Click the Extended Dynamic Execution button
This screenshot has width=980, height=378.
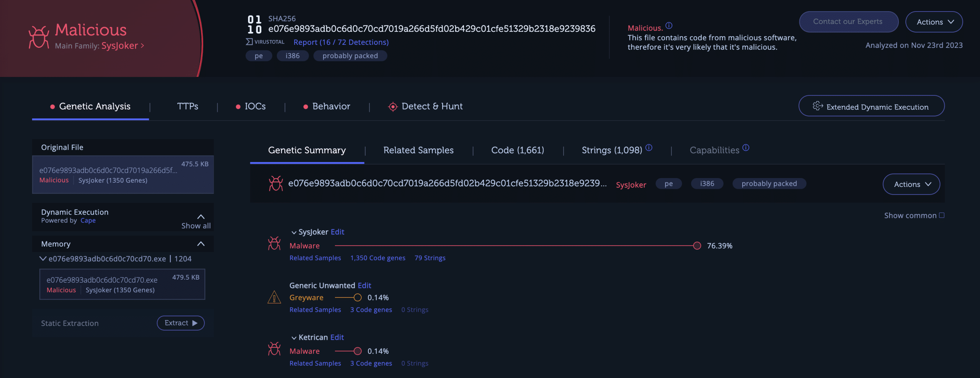[x=871, y=106]
